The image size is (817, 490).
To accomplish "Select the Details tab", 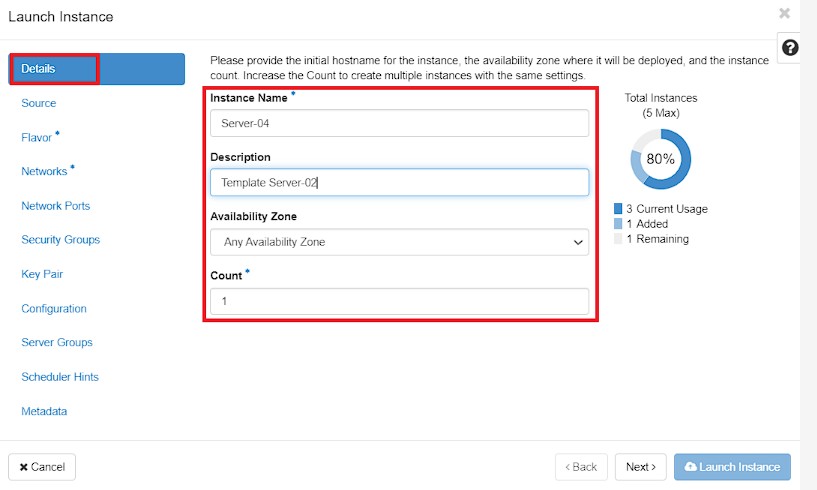I will pyautogui.click(x=97, y=69).
